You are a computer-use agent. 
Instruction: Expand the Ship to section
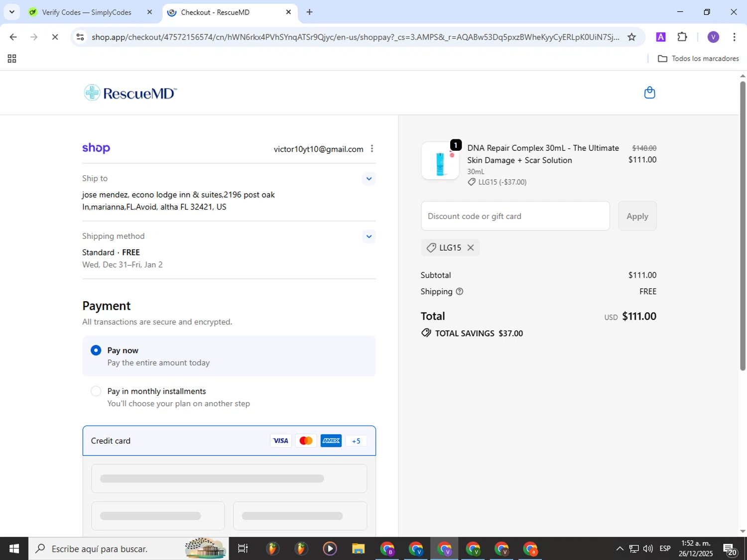click(369, 179)
